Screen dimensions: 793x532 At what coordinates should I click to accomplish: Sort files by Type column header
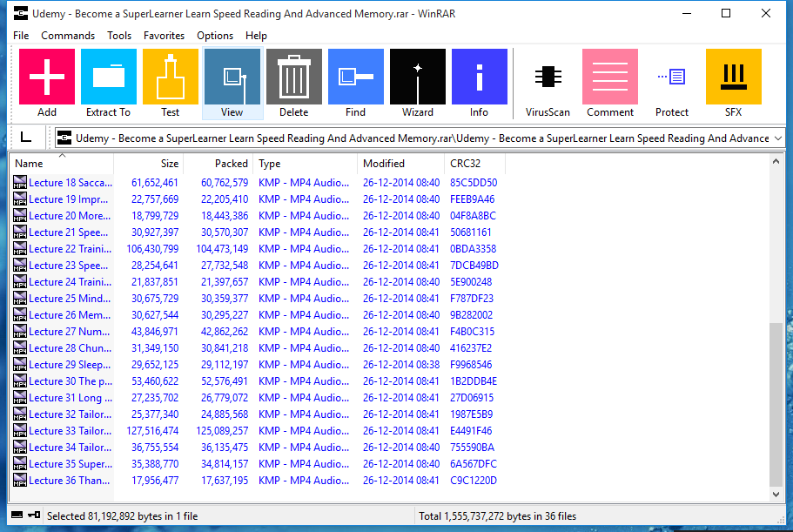[305, 164]
